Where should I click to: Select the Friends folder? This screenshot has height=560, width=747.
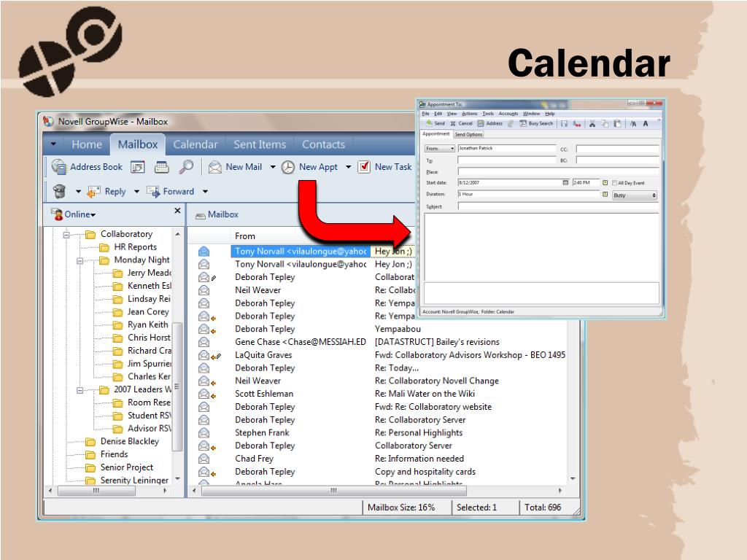(114, 454)
